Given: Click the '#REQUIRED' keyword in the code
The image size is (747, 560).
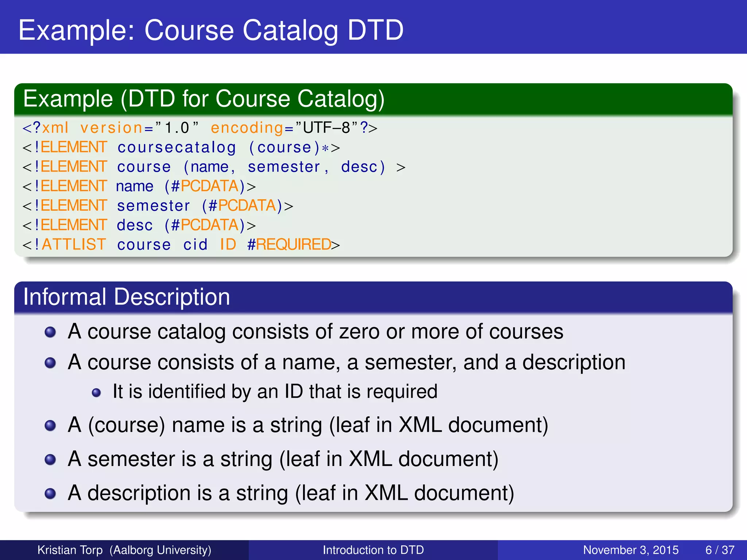Looking at the screenshot, I should 289,245.
